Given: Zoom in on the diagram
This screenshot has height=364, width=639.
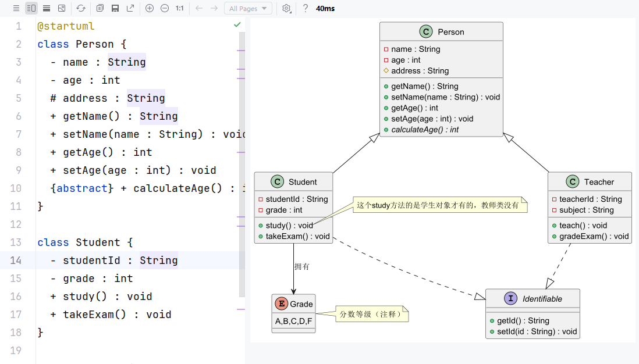Looking at the screenshot, I should [150, 8].
